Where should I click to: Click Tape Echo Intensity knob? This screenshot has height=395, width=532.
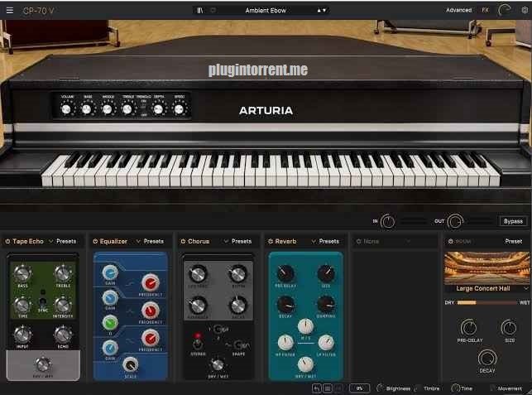63,305
